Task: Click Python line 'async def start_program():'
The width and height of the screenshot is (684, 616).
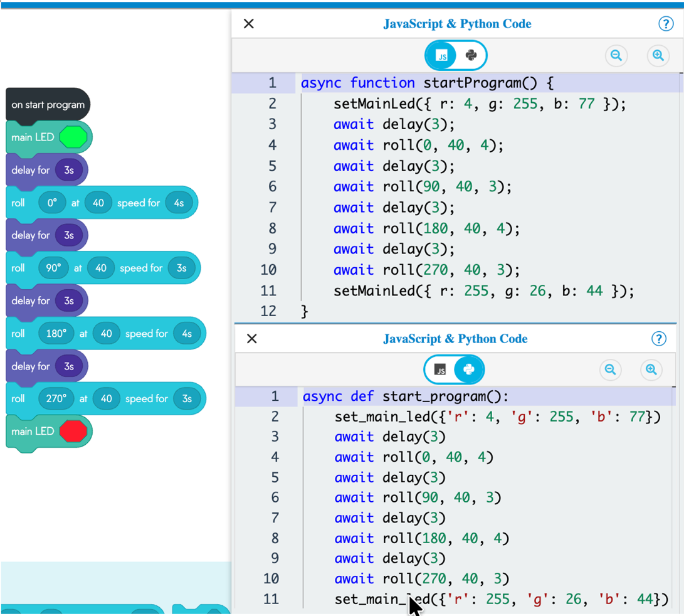Action: click(x=406, y=396)
